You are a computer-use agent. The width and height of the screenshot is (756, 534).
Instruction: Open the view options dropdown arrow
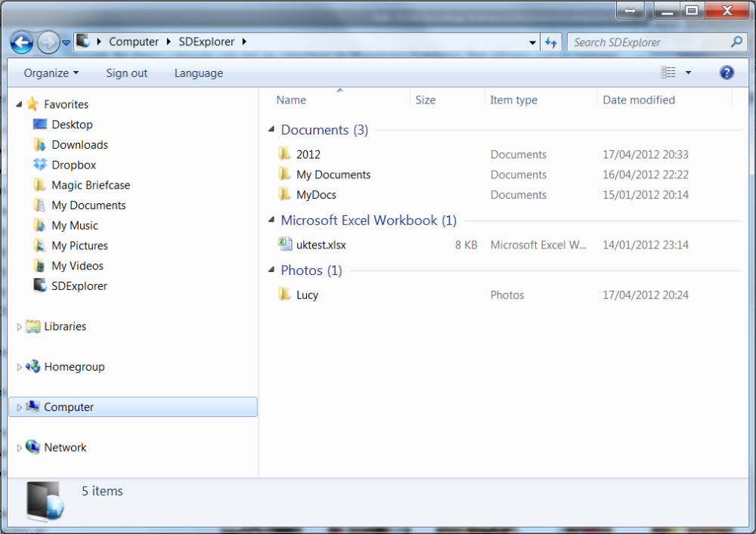click(x=688, y=73)
